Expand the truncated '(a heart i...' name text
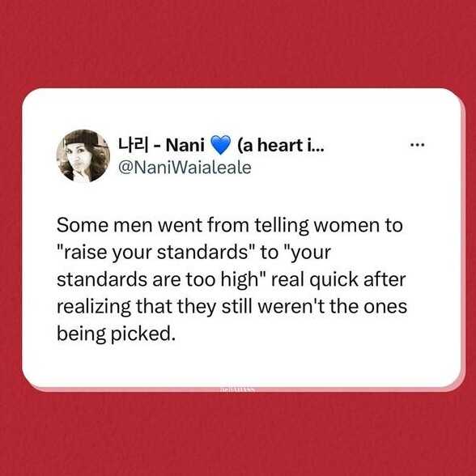Screen dimensions: 476x476 point(281,146)
